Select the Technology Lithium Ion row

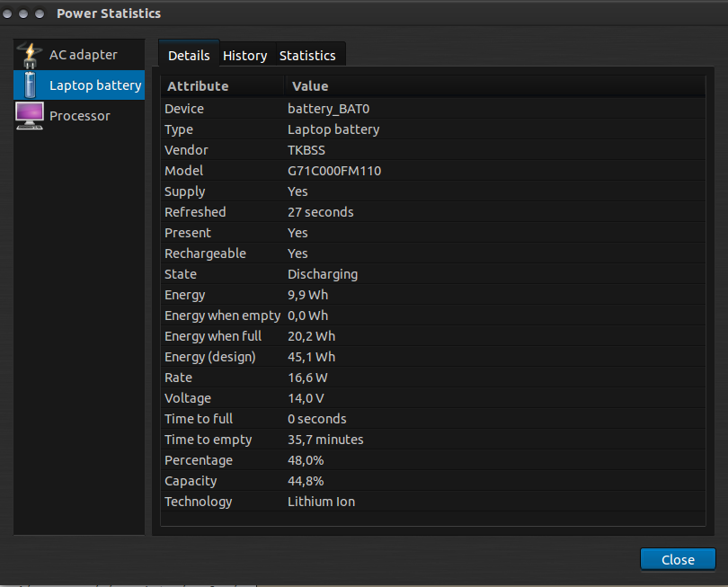pos(433,501)
